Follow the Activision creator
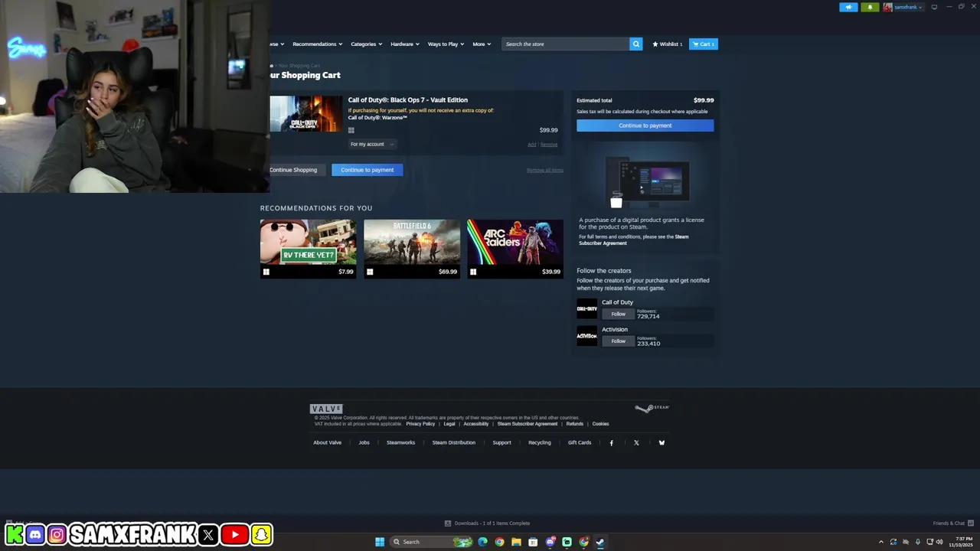Screen dimensions: 980x551 [x=618, y=341]
